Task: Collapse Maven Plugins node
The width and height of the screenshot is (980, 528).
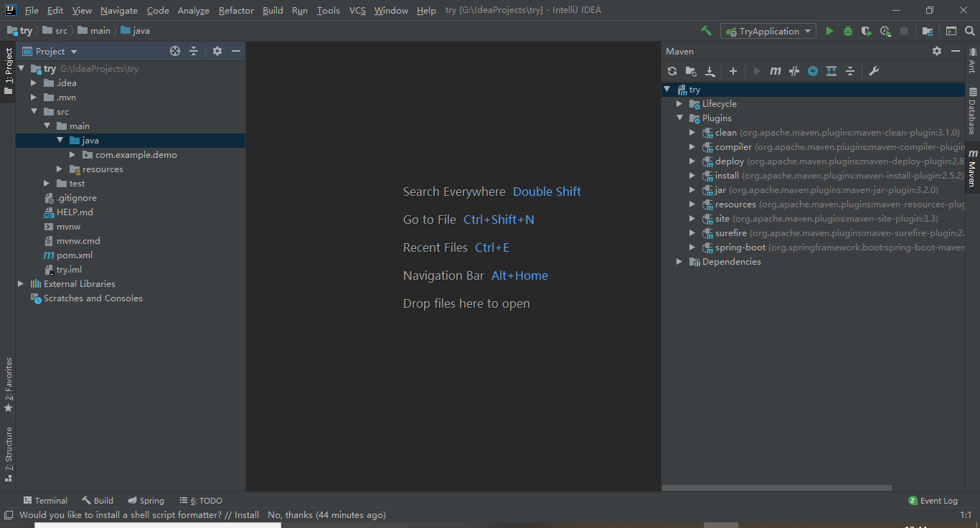Action: click(679, 118)
